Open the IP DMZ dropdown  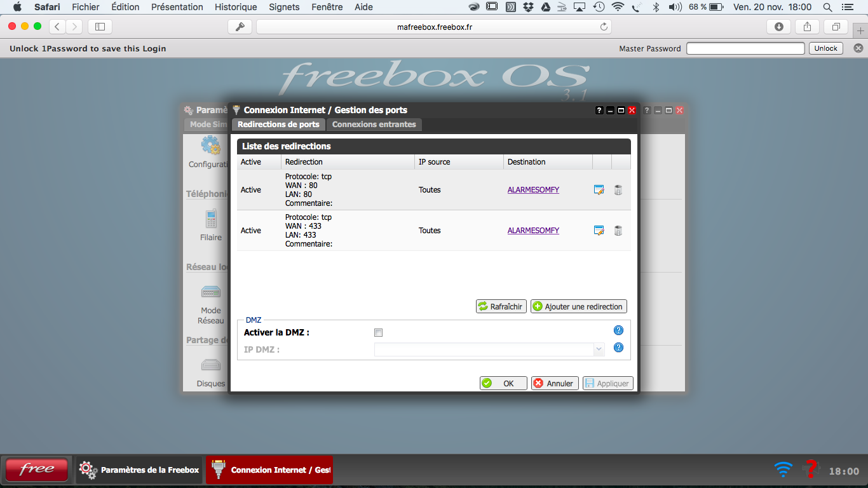coord(599,349)
